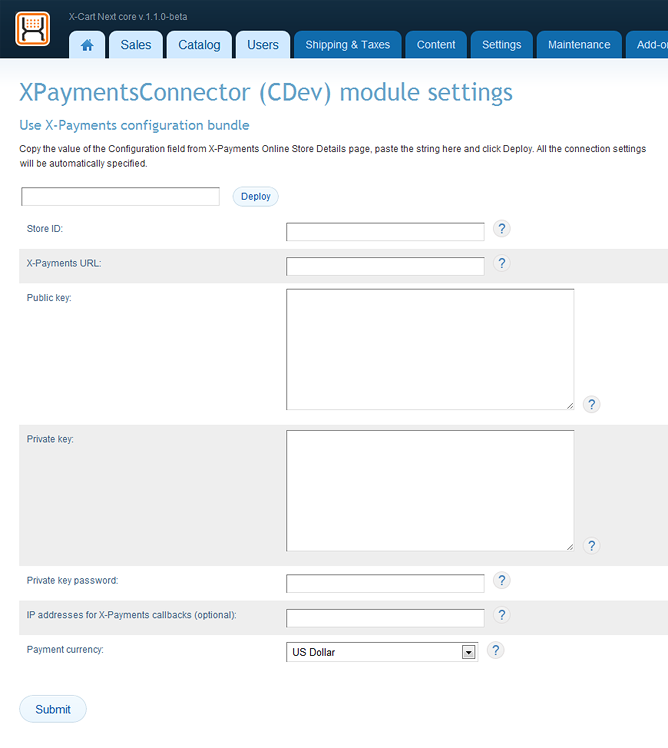668x748 pixels.
Task: Open the Settings tab
Action: click(501, 45)
